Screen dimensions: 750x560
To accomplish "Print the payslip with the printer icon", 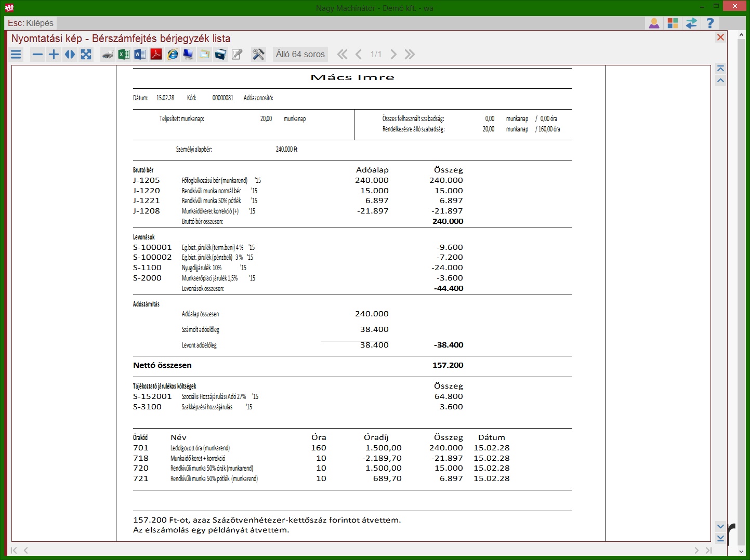I will 108,54.
